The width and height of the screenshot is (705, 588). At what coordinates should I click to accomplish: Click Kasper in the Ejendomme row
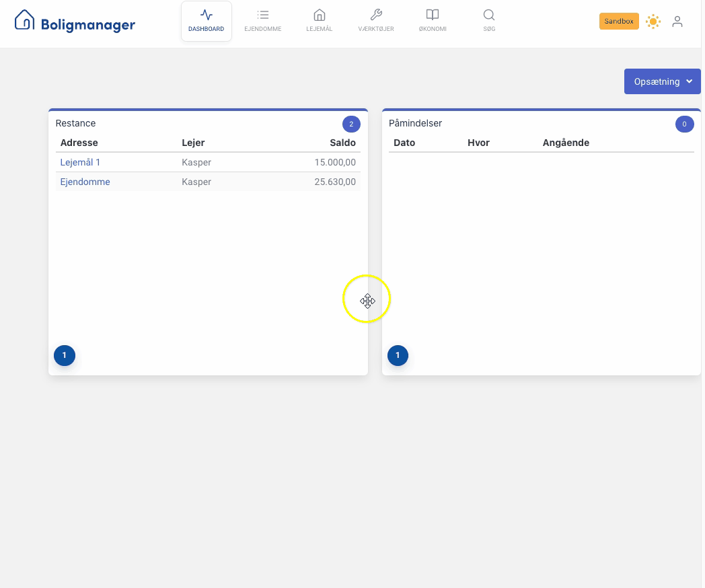coord(196,182)
